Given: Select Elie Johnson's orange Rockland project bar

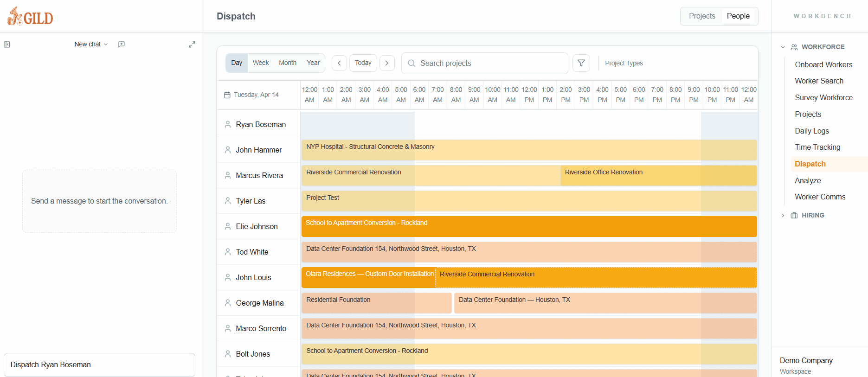Looking at the screenshot, I should click(x=529, y=227).
